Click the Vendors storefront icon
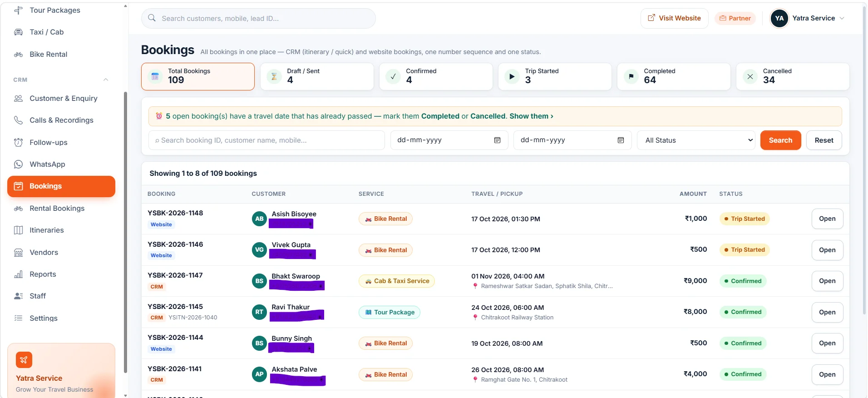 click(x=18, y=252)
